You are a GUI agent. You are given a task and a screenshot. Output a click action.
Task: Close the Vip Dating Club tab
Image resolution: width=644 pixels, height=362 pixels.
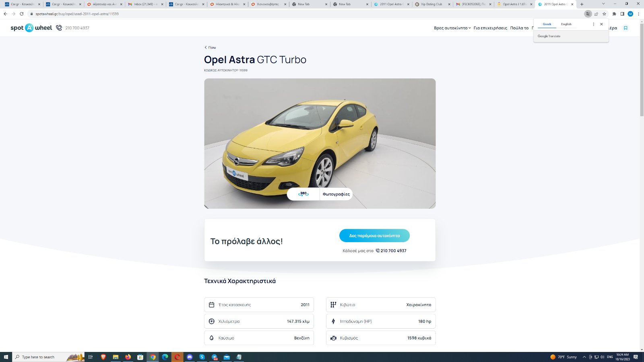coord(449,4)
